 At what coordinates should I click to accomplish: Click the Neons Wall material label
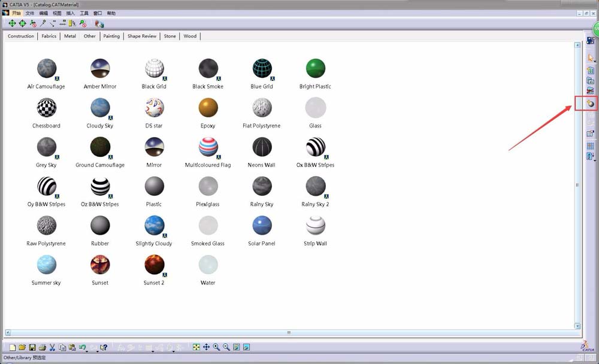click(x=262, y=165)
